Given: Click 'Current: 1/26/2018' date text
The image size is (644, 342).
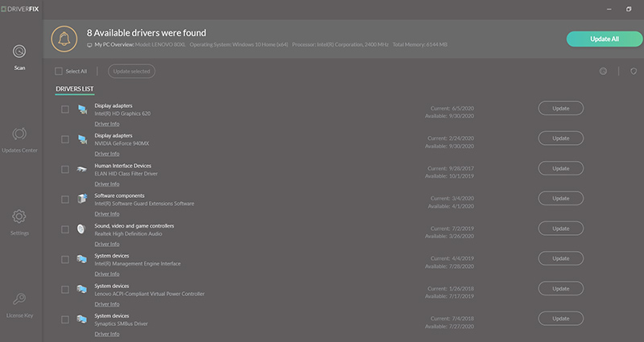Looking at the screenshot, I should coord(451,289).
